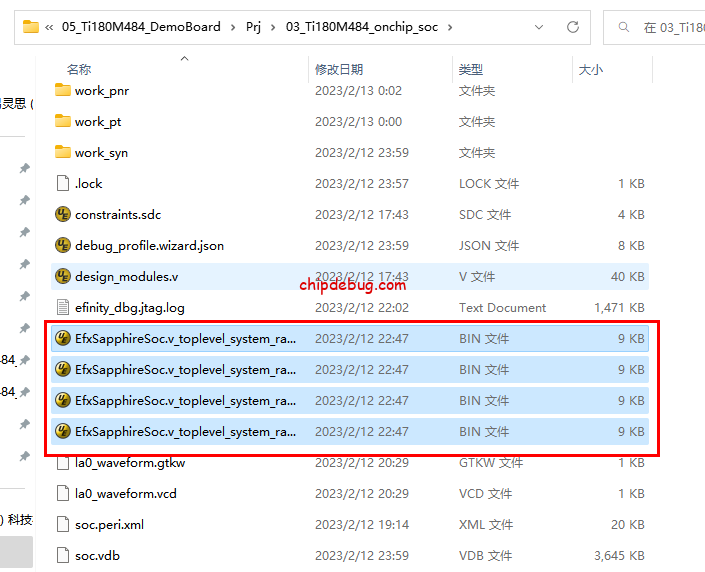The image size is (705, 572).
Task: Click the la0_waveform.vcd file icon
Action: (63, 494)
